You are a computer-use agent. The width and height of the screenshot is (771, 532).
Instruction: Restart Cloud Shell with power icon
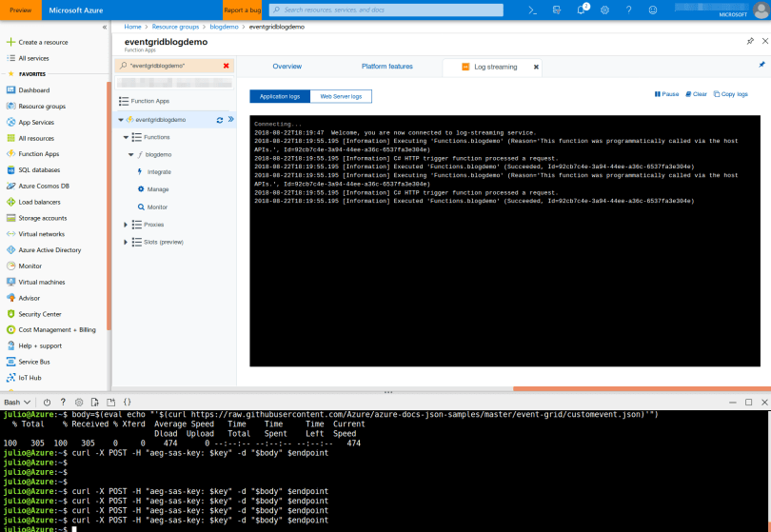coord(47,403)
